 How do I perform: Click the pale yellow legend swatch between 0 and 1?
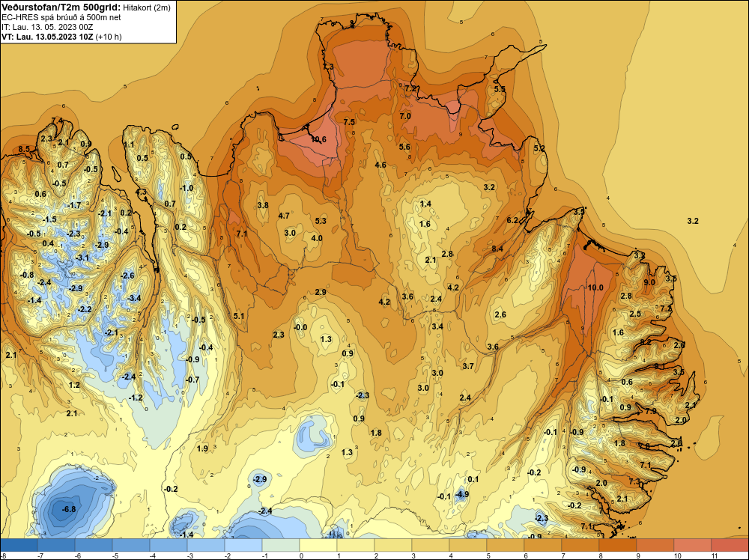click(x=318, y=545)
